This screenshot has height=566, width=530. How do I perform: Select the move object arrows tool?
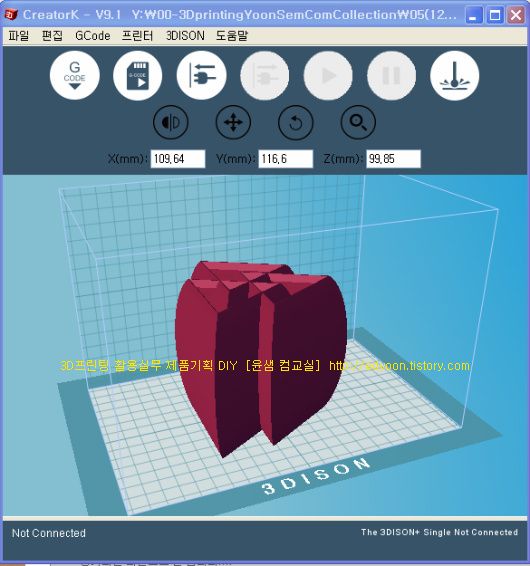[x=233, y=122]
